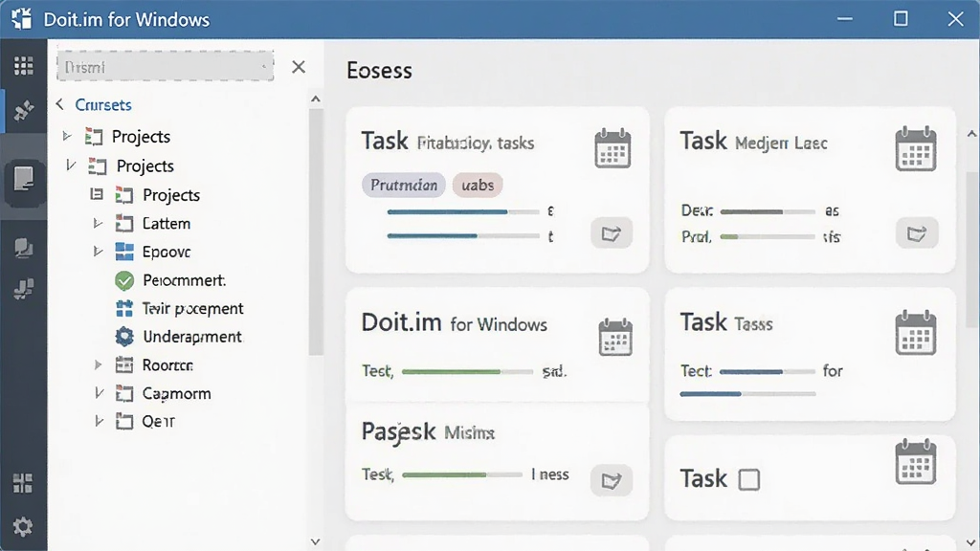
Task: Click the tree panel scroll up arrow
Action: (x=316, y=99)
